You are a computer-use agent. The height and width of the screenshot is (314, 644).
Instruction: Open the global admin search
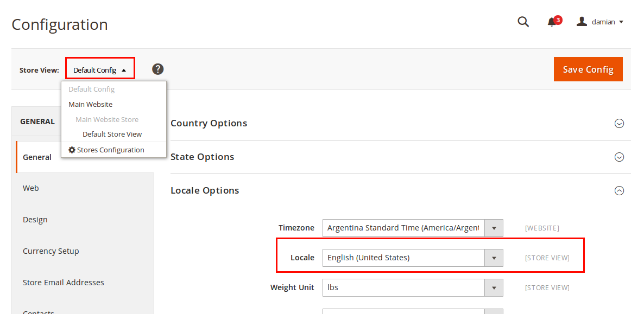pos(523,22)
